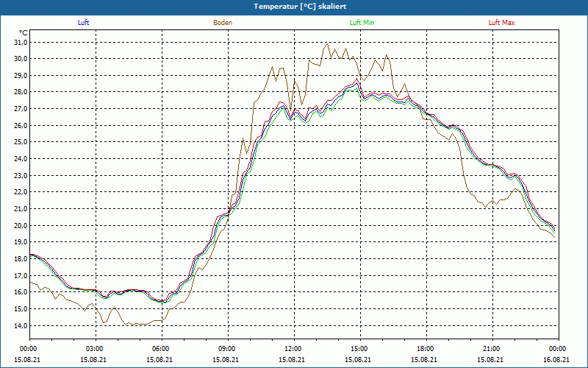Select the blue 'Luft' legend label
The height and width of the screenshot is (368, 588).
click(83, 23)
